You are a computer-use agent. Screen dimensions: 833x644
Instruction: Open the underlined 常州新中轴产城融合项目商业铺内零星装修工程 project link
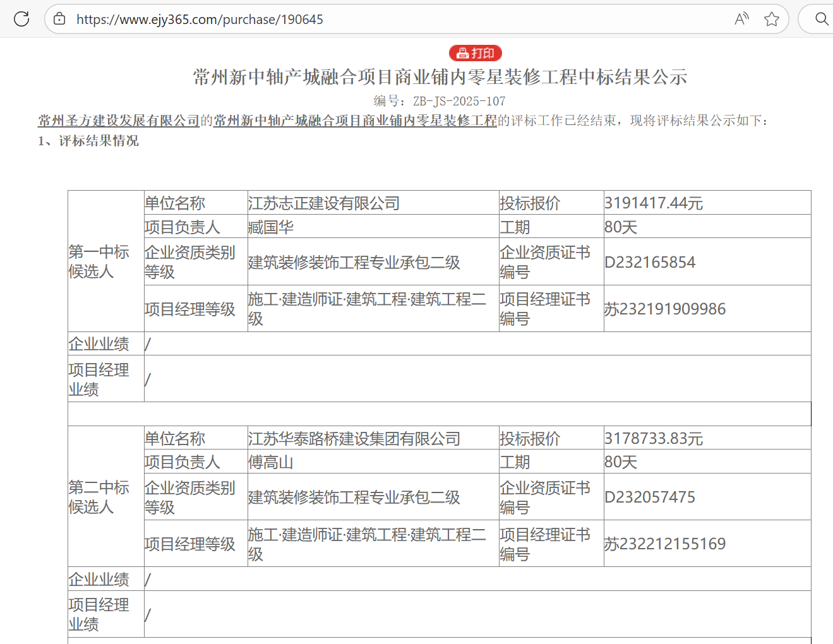pyautogui.click(x=355, y=121)
